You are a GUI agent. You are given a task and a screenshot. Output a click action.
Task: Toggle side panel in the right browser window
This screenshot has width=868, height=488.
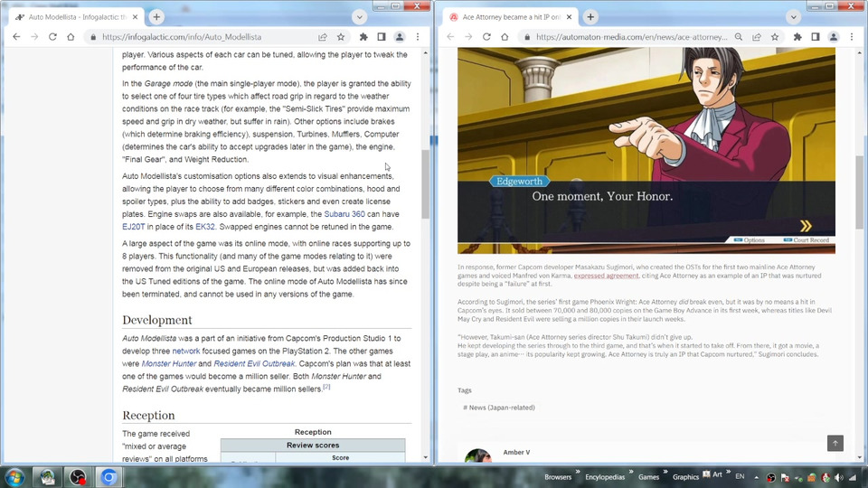point(816,37)
